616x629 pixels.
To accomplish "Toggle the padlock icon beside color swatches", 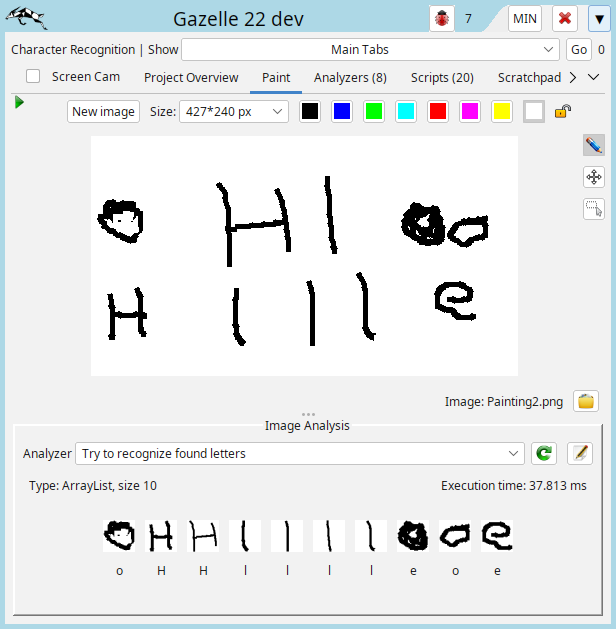I will pyautogui.click(x=563, y=112).
